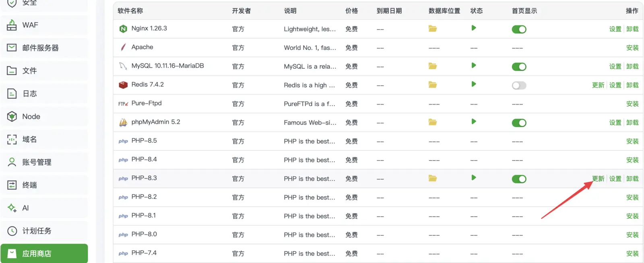Open the 应用商店 app store menu
Viewport: 644px width, 263px height.
click(44, 253)
